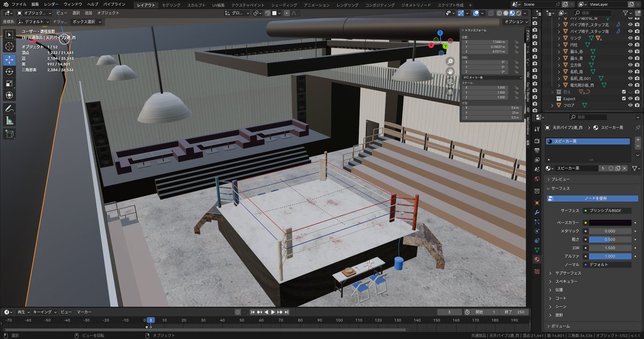
Task: Open the Object Data mesh tab
Action: tap(537, 250)
